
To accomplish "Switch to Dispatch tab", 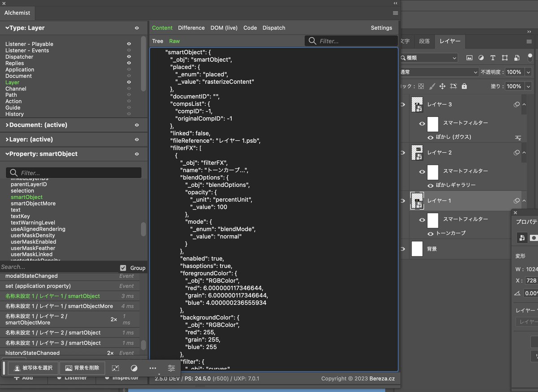I will point(274,28).
